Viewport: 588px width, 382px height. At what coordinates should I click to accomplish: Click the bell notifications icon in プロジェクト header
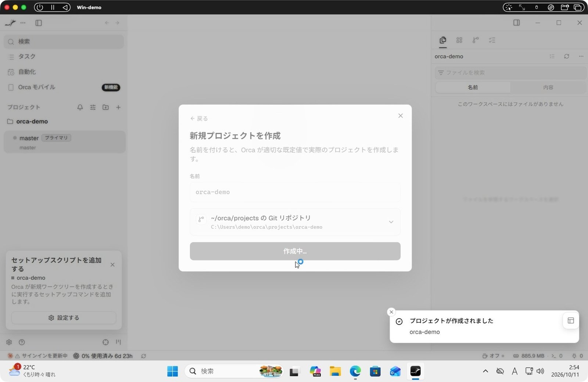pos(80,107)
